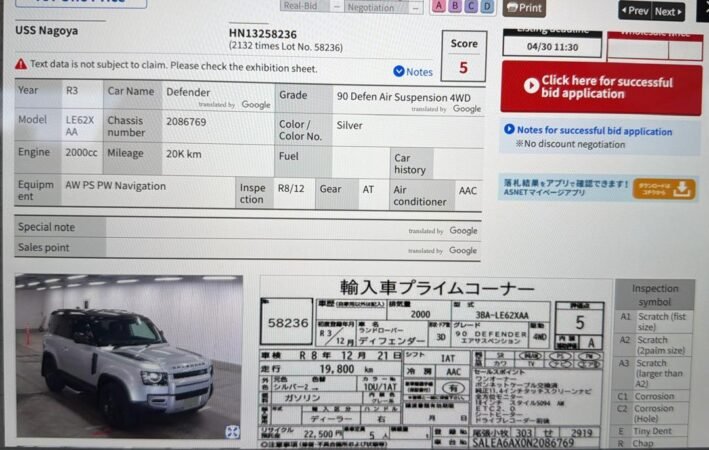Click the USS Nagoya auction name
This screenshot has height=450, width=709.
click(47, 30)
